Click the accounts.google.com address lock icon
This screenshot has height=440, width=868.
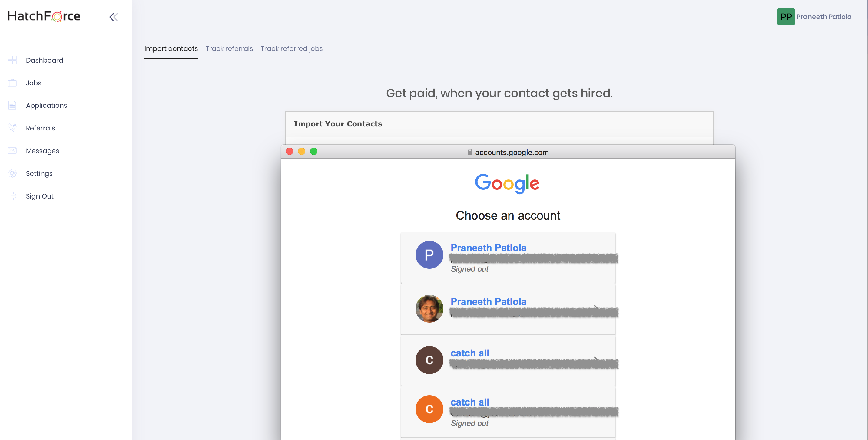point(470,152)
